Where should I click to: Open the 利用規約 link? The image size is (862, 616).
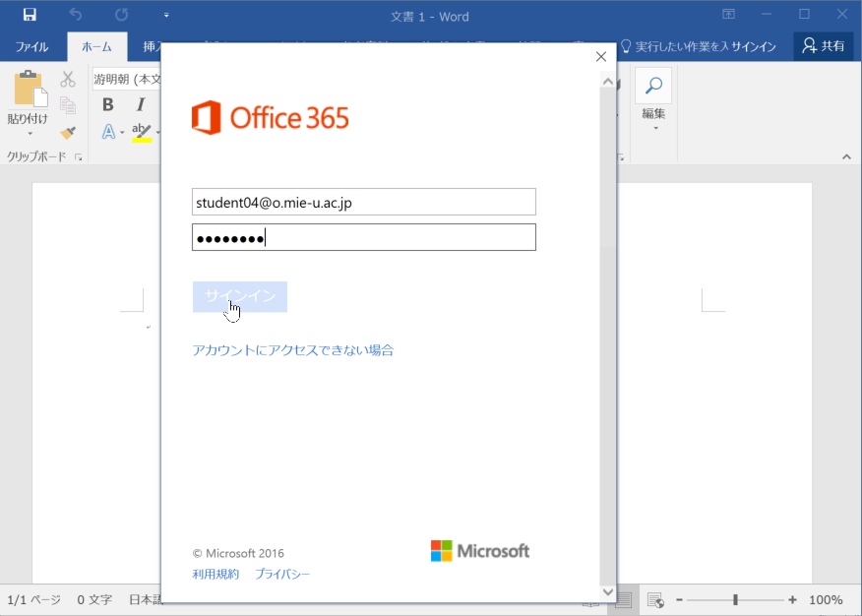[215, 575]
